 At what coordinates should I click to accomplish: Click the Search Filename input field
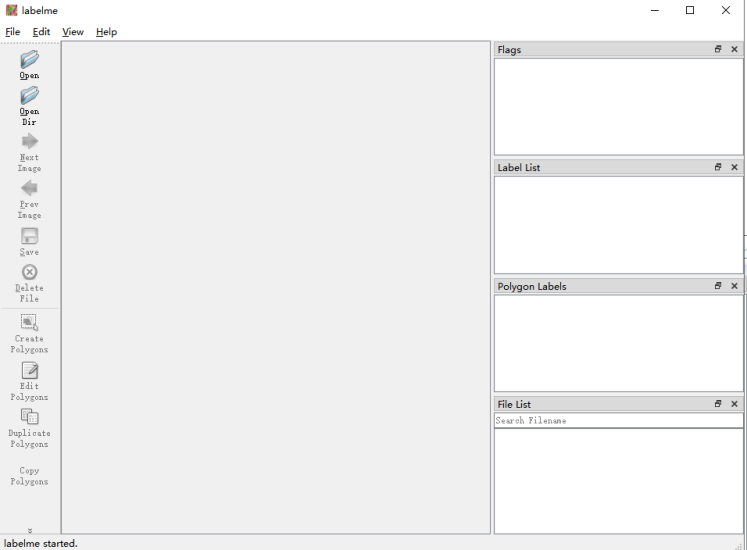point(618,420)
